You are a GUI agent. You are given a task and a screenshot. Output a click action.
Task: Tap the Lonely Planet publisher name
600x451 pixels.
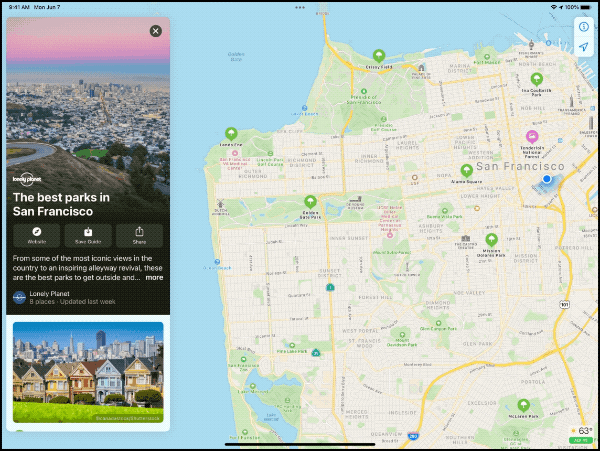click(x=49, y=294)
